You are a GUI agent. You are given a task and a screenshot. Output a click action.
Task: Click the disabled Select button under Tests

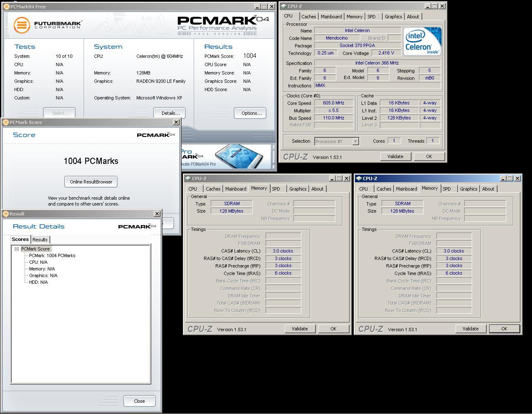(59, 113)
